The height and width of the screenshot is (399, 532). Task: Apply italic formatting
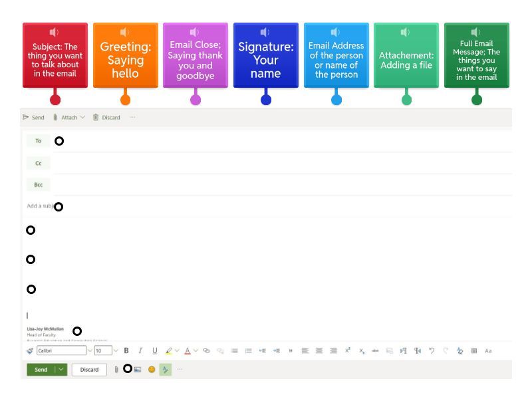point(140,350)
